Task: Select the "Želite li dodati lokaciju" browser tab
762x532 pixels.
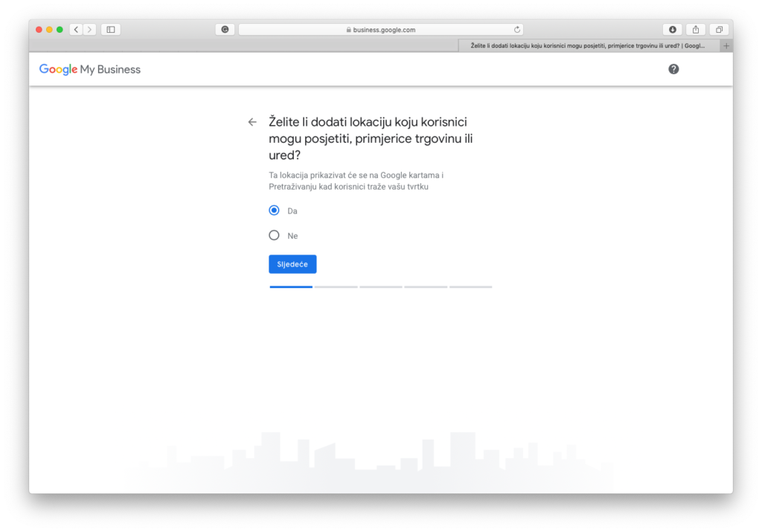Action: [588, 45]
